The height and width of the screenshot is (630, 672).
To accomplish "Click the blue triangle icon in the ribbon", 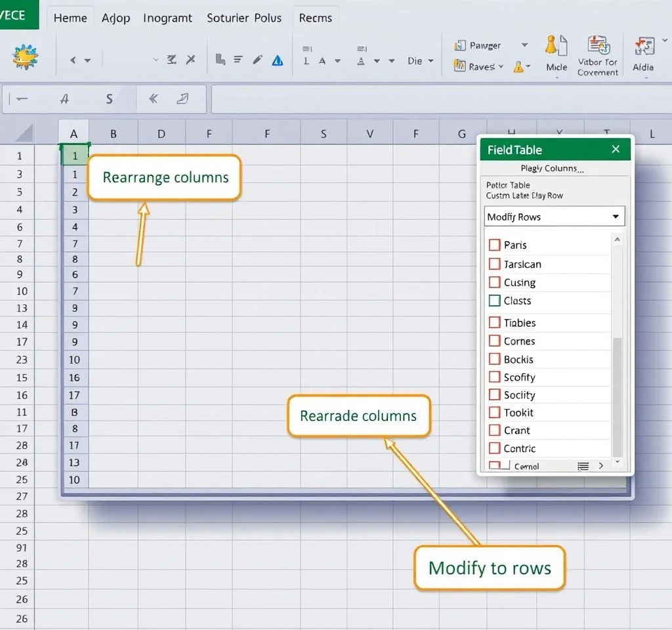I will pos(278,60).
